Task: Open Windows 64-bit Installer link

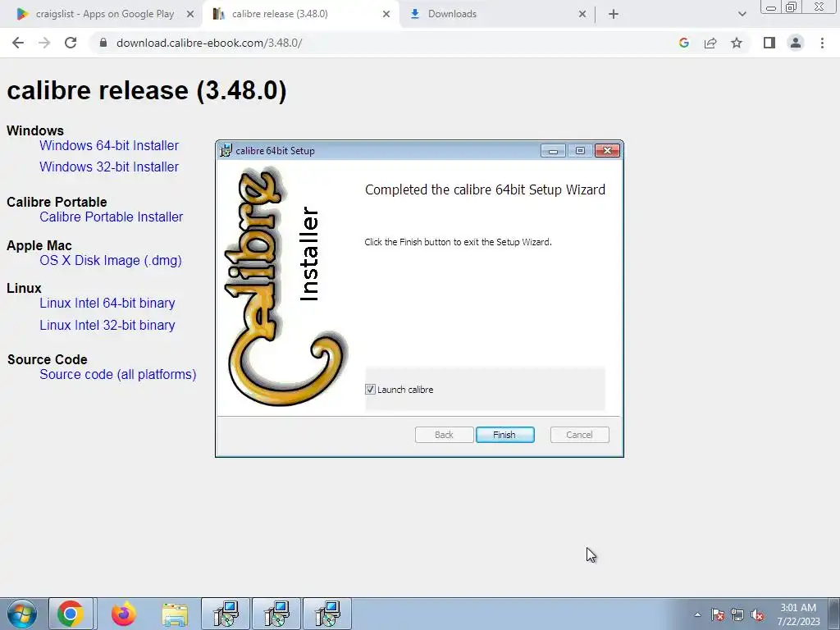Action: tap(109, 146)
